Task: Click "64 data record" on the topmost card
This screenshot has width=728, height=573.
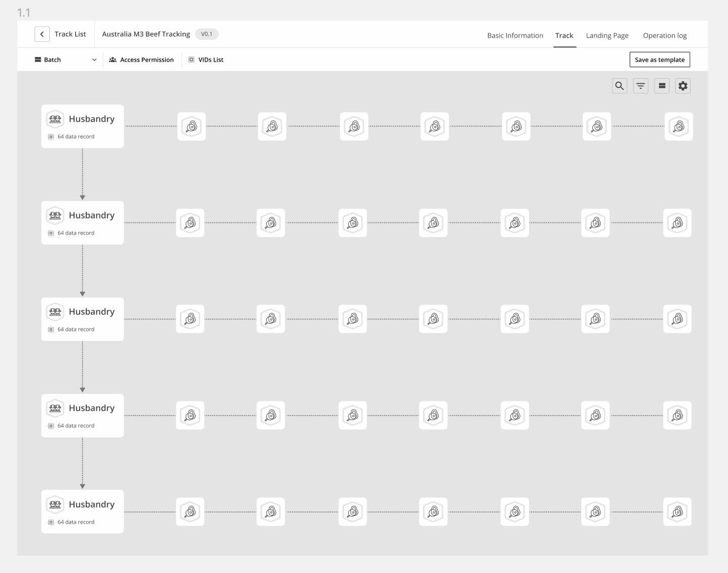Action: [76, 137]
